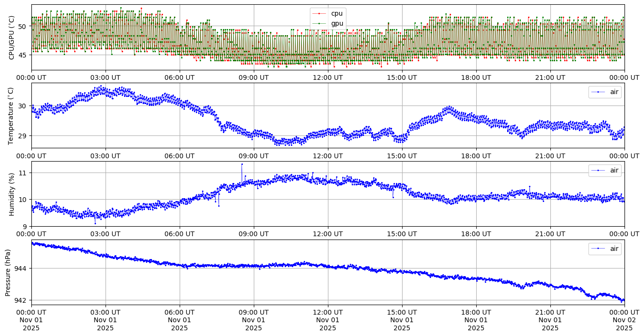This screenshot has width=644, height=336.
Task: Click the humidity spike above 11%
Action: click(x=241, y=164)
